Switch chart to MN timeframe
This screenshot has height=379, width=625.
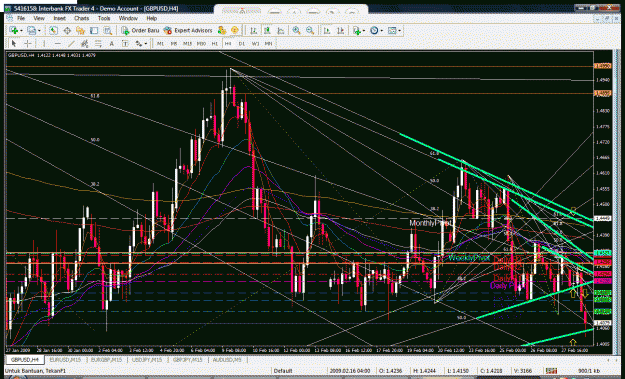[x=269, y=43]
